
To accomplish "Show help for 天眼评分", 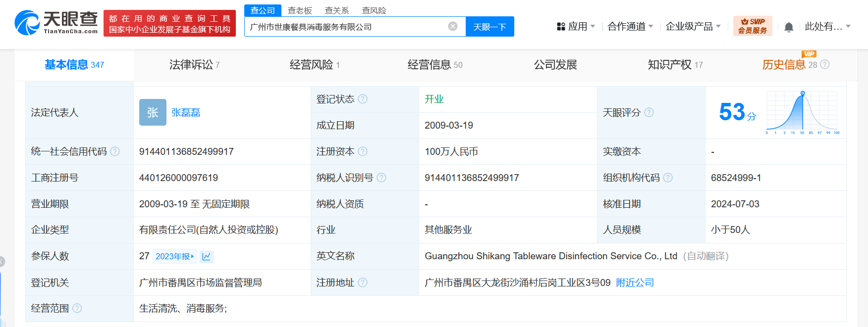I will tap(649, 112).
